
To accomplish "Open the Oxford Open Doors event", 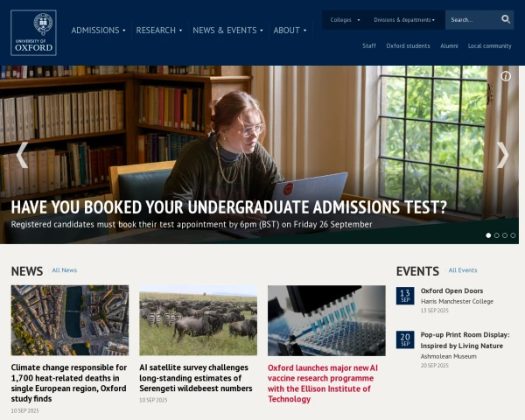I will [451, 290].
